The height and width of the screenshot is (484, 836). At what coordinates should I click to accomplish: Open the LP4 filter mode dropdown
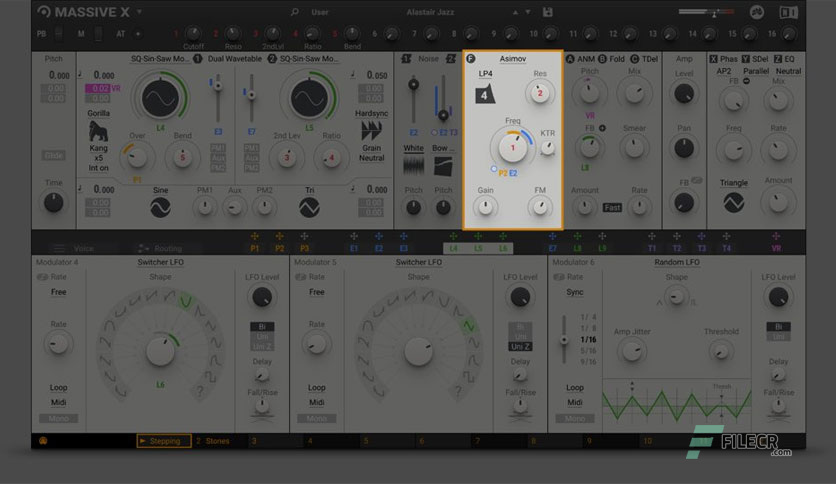click(x=485, y=74)
